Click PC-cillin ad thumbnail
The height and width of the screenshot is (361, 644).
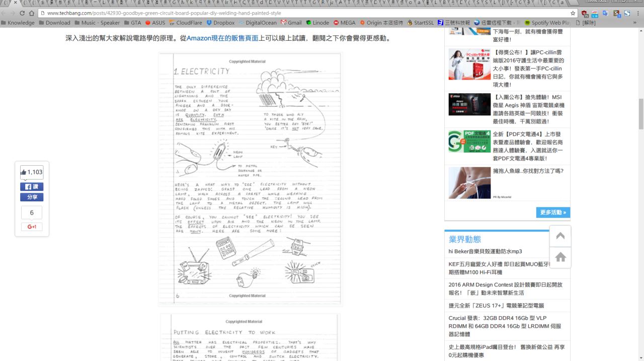coord(469,64)
